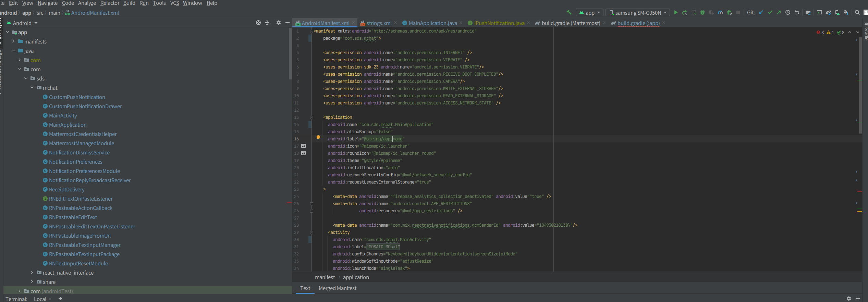This screenshot has height=302, width=868.
Task: Toggle folding at the manifest root tag
Action: [311, 31]
